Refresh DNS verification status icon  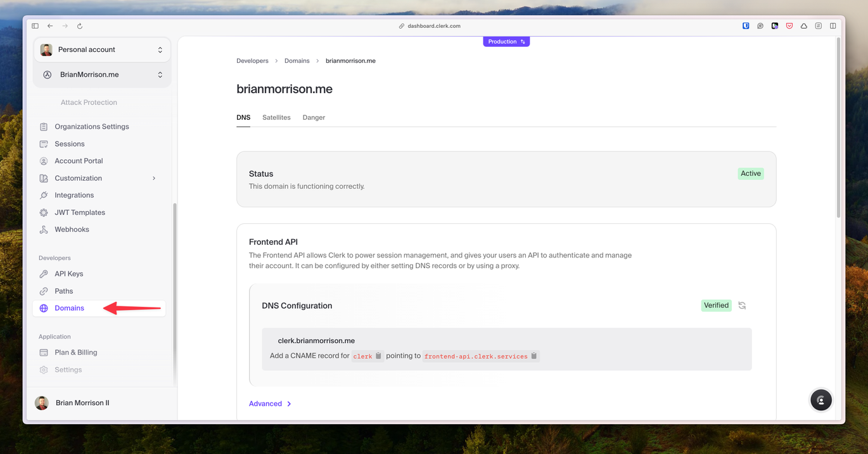click(x=742, y=306)
